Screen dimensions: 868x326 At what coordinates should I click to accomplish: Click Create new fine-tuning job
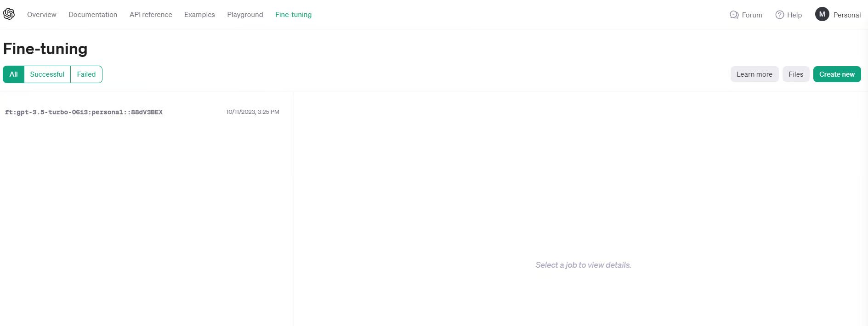[837, 74]
